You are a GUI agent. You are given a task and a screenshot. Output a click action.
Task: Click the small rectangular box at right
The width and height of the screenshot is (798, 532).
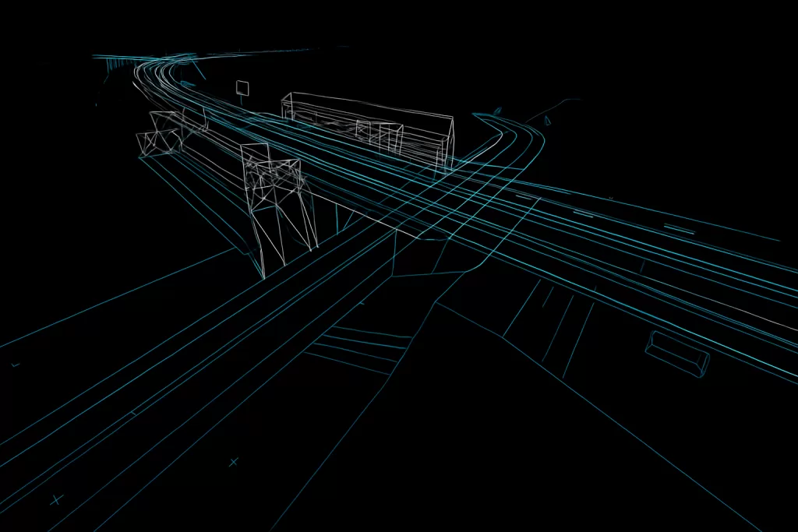(x=677, y=351)
